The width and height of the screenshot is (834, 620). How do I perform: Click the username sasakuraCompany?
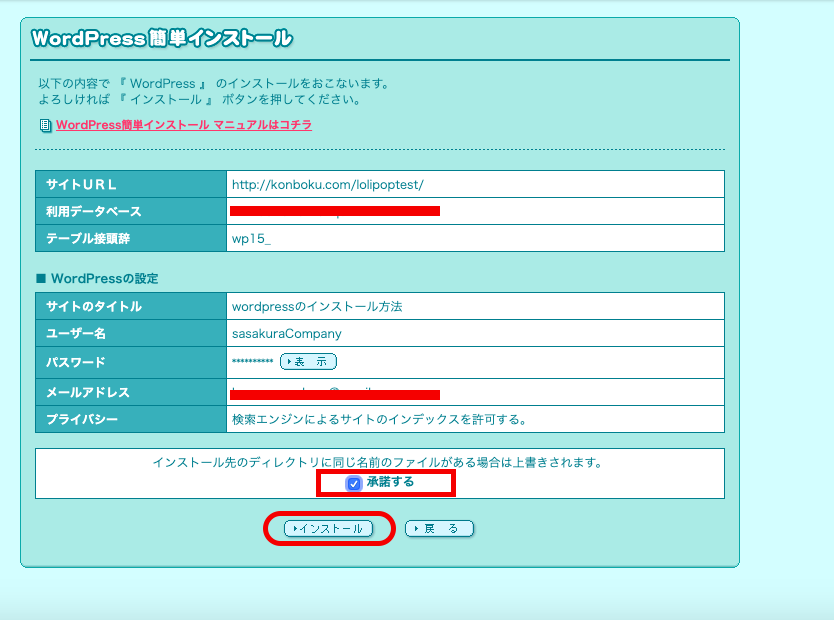tap(287, 333)
